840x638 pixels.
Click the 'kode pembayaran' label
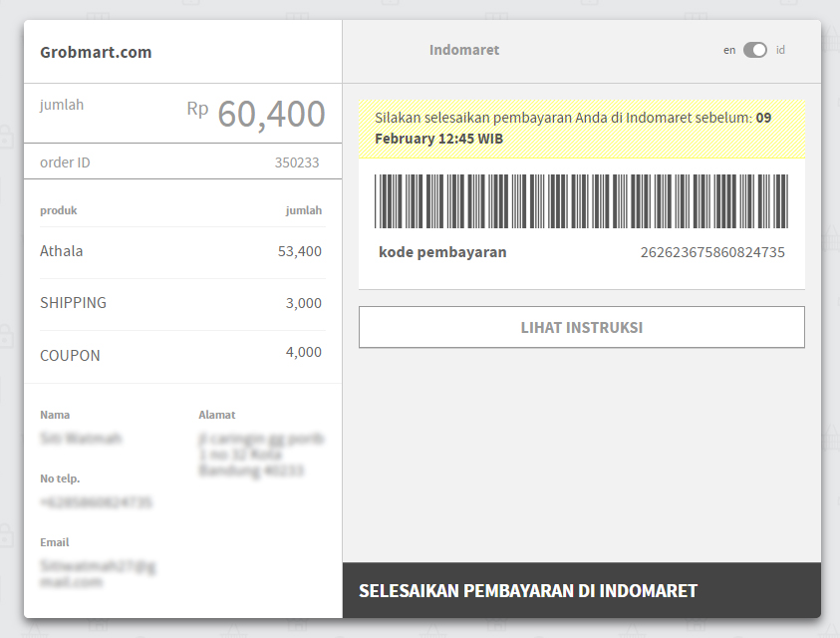pos(442,252)
